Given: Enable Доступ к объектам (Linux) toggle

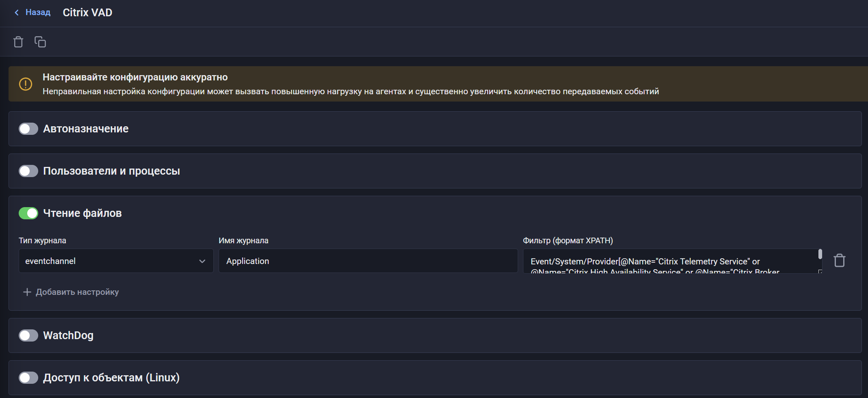Looking at the screenshot, I should [x=28, y=378].
